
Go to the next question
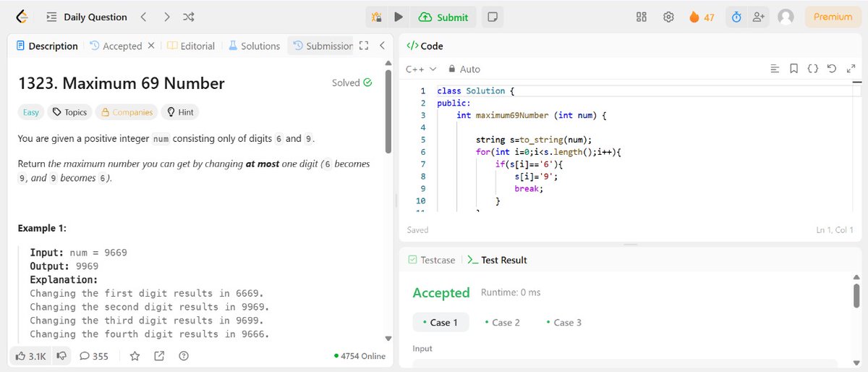tap(166, 17)
